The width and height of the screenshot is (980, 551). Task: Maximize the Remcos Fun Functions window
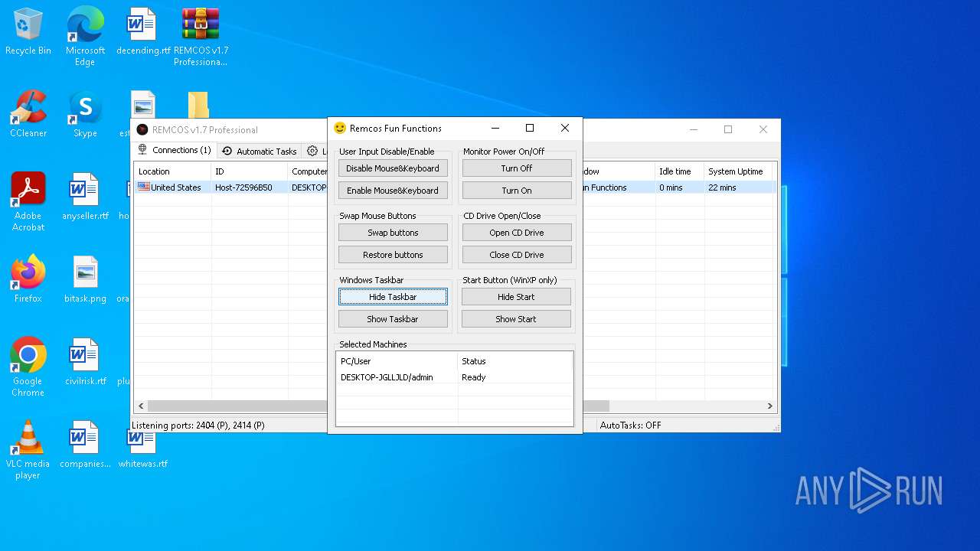pyautogui.click(x=530, y=128)
